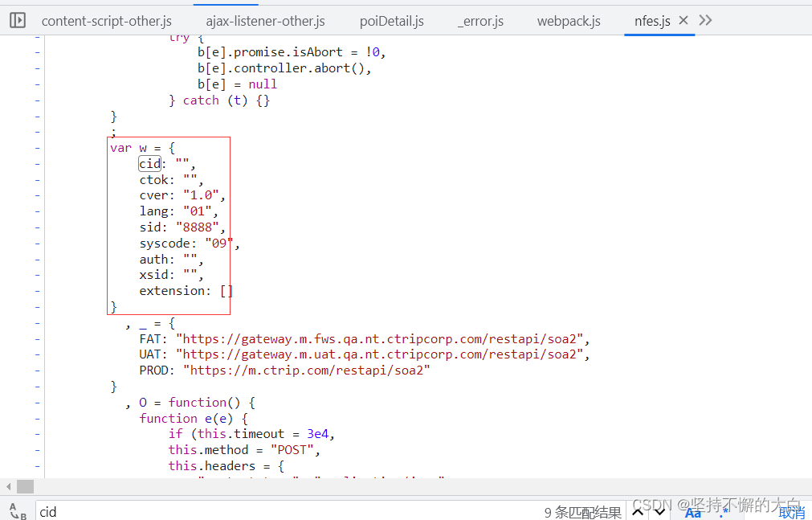
Task: Toggle match case (Aa) in search
Action: coord(692,513)
